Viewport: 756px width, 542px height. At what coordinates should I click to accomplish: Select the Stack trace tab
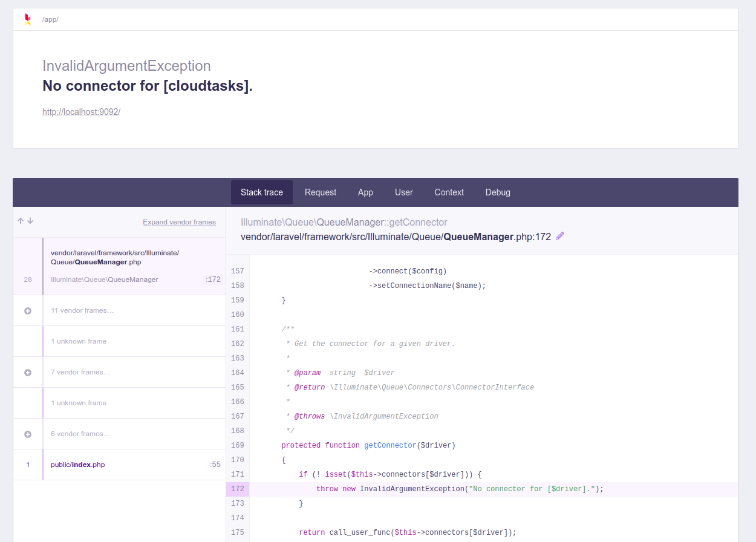point(261,192)
